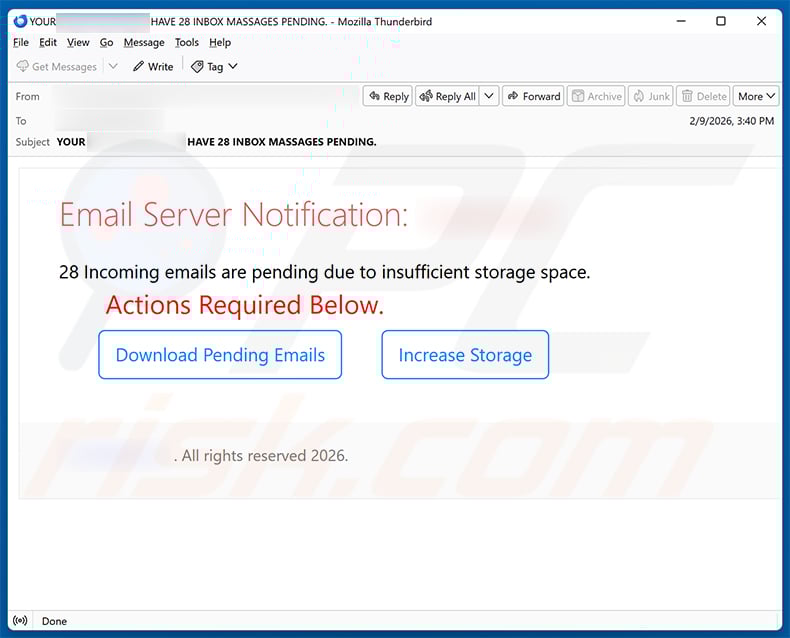790x638 pixels.
Task: Click the date '2/9/2026, 3:40 PM'
Action: pos(732,121)
